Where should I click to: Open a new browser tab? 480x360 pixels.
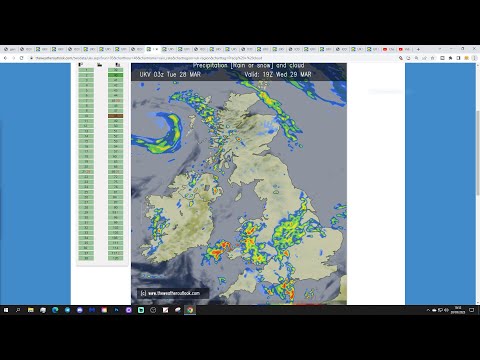(418, 49)
